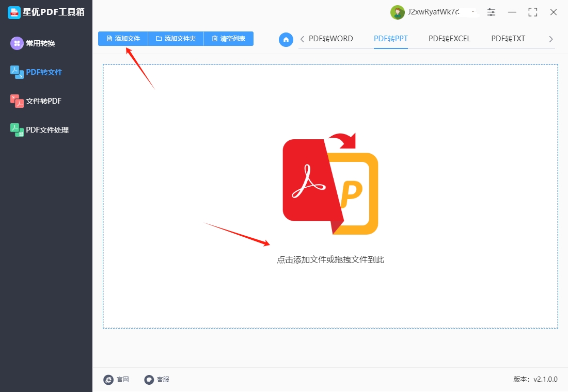Maximize the window to fullscreen
Viewport: 568px width, 392px height.
[x=532, y=12]
